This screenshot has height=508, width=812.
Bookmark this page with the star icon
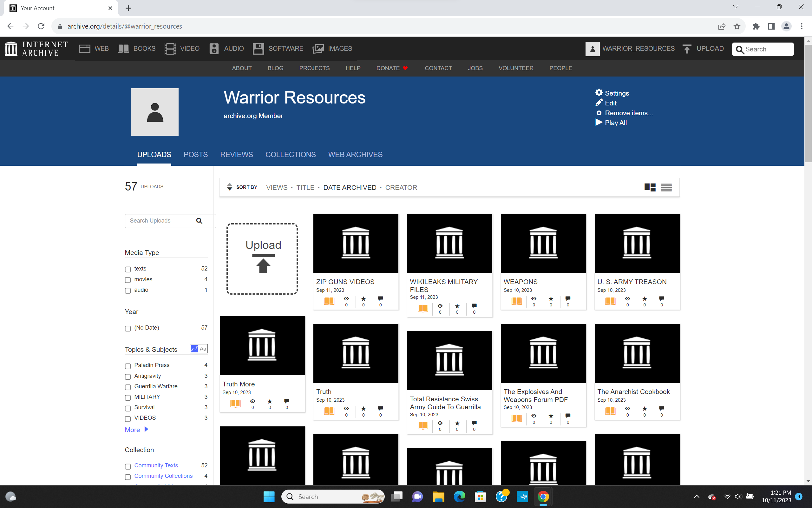[x=737, y=26]
